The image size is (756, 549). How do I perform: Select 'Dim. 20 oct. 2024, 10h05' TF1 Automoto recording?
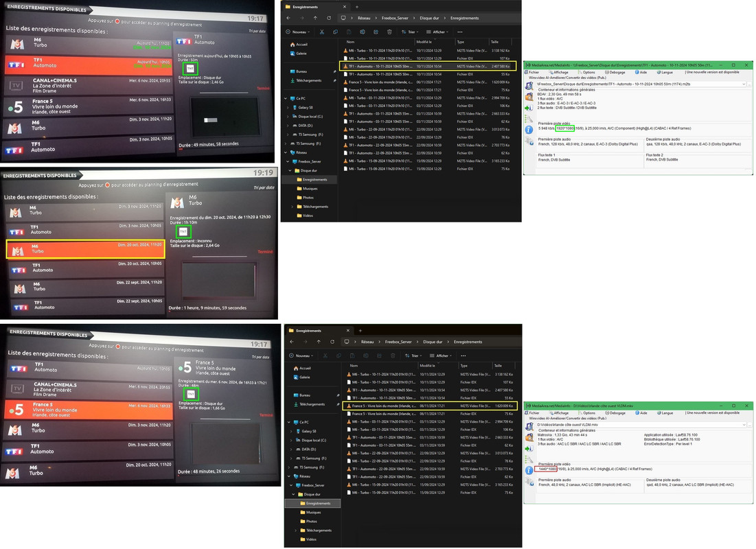point(86,269)
